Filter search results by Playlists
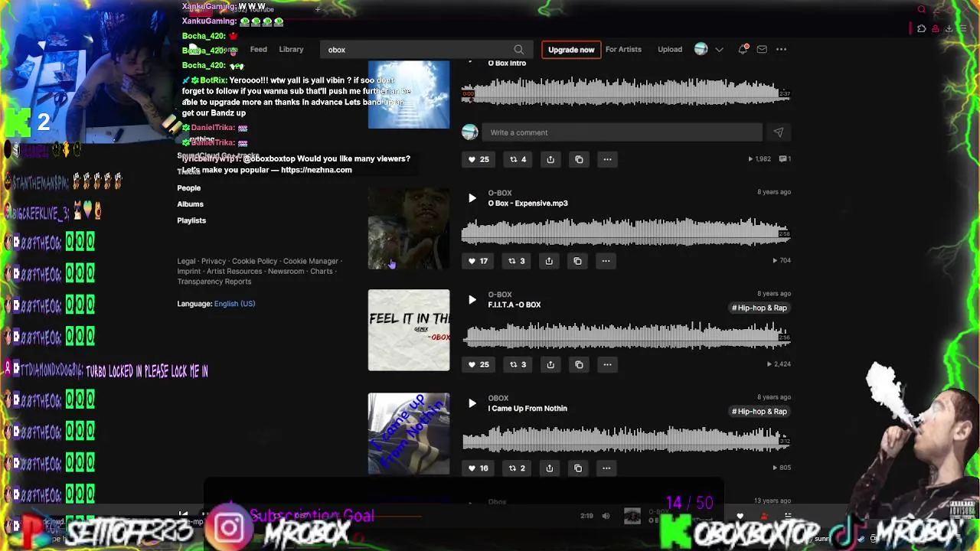The image size is (980, 551). point(191,220)
